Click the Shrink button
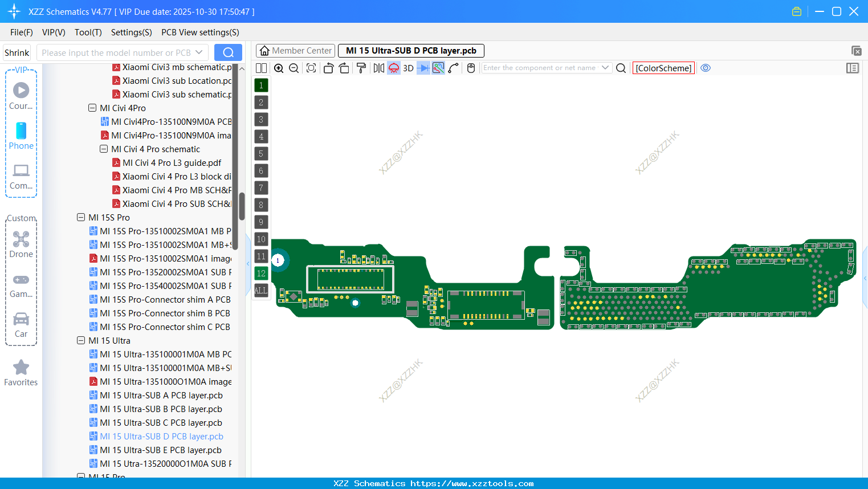Image resolution: width=868 pixels, height=489 pixels. pos(17,52)
